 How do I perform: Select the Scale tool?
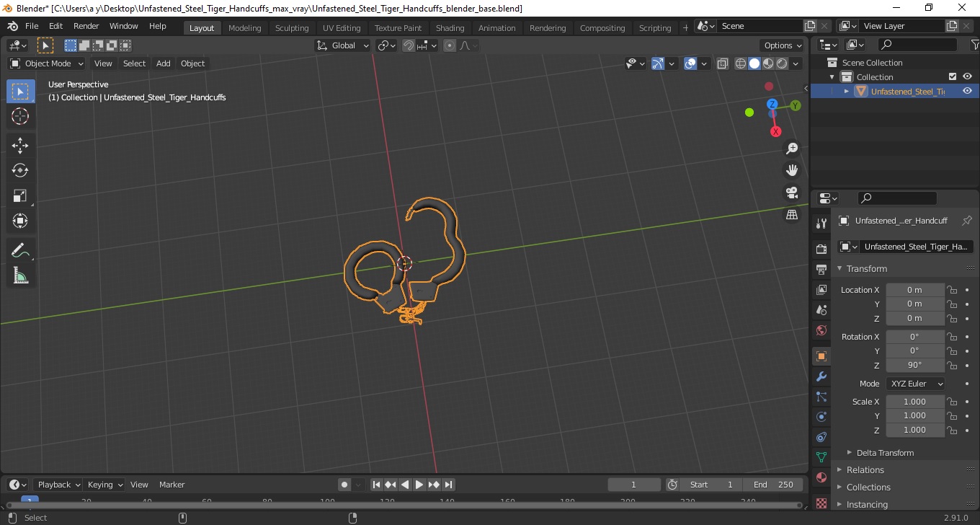[20, 195]
